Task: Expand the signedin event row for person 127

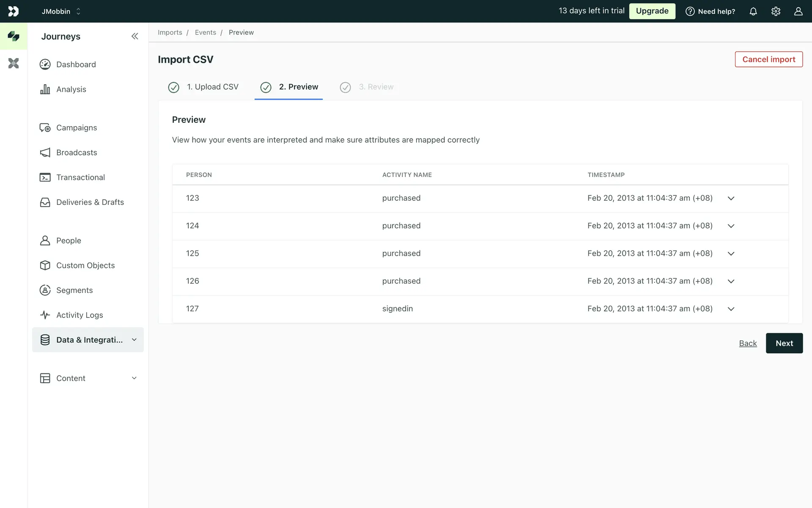Action: tap(731, 309)
